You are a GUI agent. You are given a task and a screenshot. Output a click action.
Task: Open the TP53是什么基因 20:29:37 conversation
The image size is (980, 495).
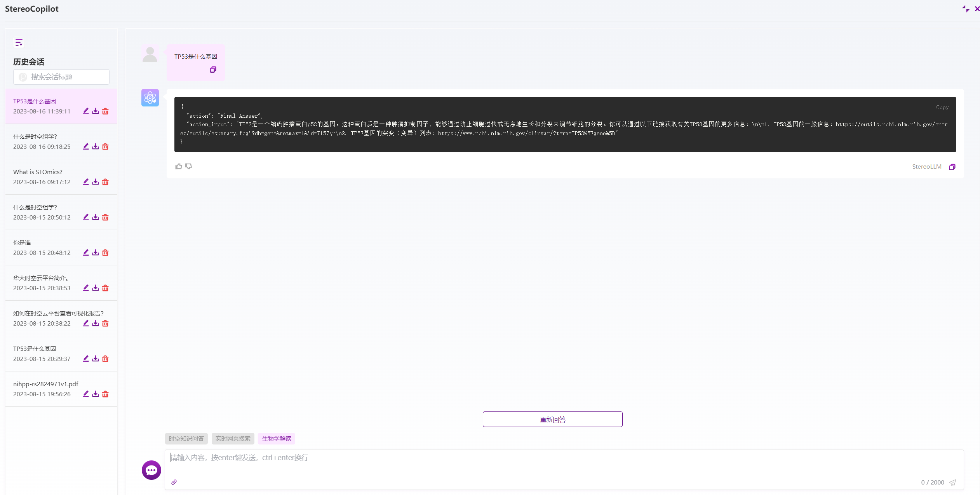pos(61,354)
